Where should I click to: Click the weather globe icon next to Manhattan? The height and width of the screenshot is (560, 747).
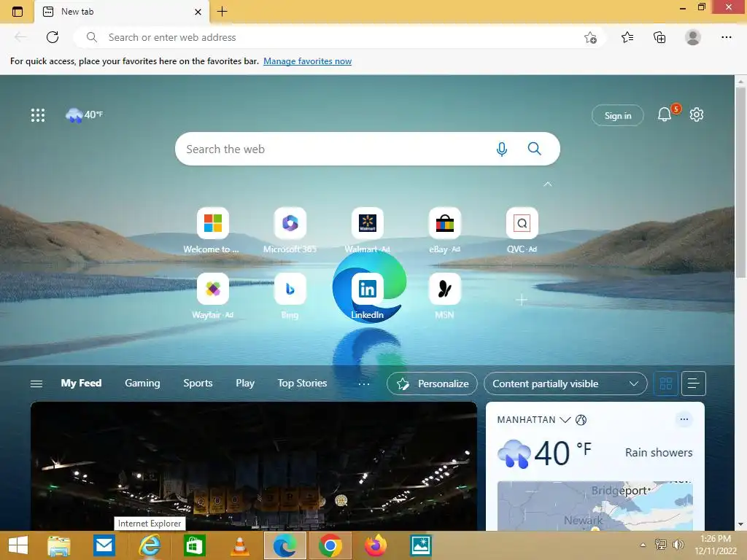pyautogui.click(x=581, y=419)
